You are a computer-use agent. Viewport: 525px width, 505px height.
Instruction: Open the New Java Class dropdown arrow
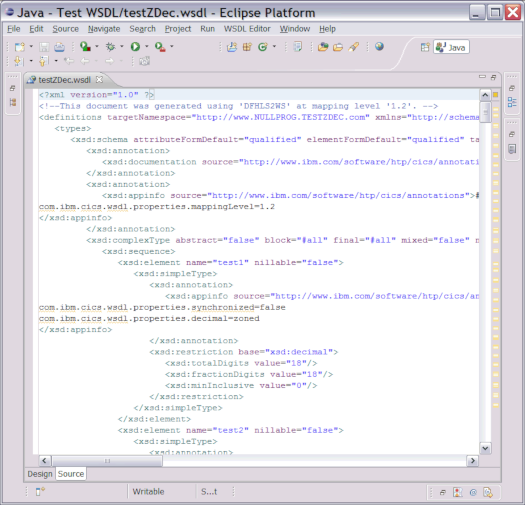point(274,47)
